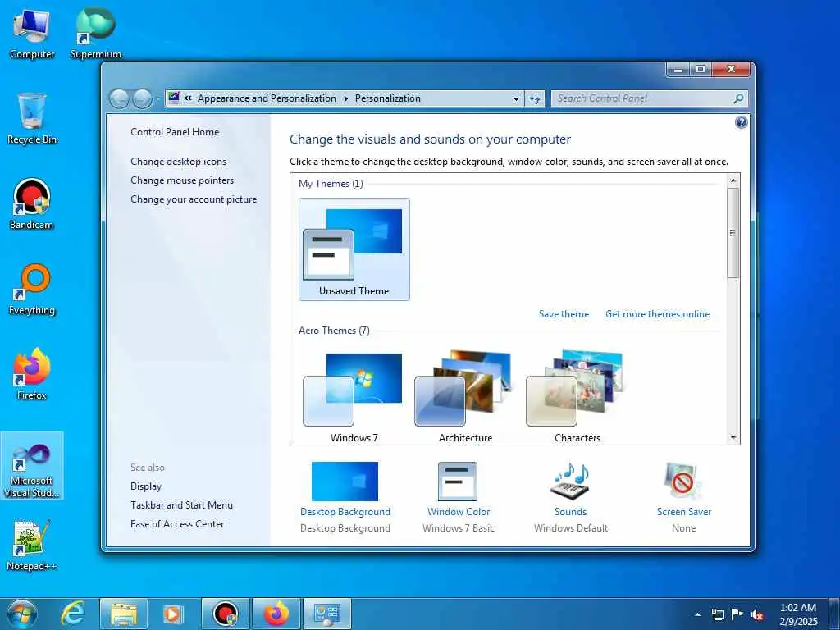Image resolution: width=840 pixels, height=630 pixels.
Task: Open the Display link
Action: 146,486
